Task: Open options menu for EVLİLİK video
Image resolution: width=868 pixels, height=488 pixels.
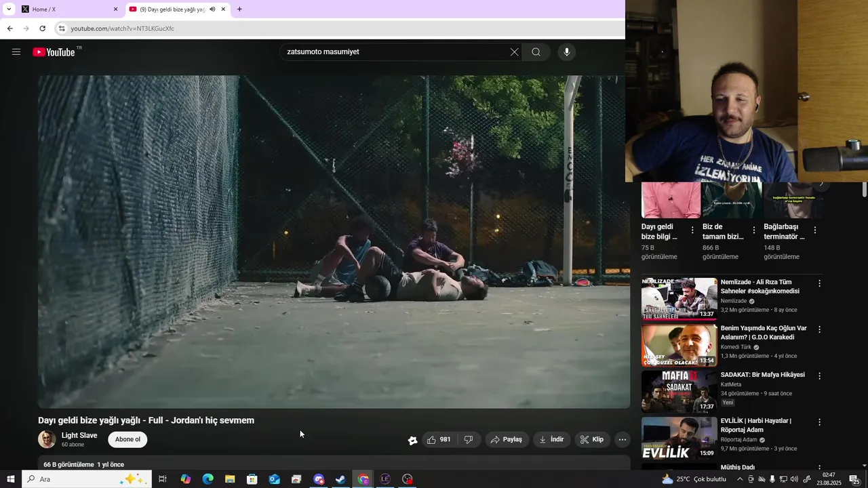Action: 819,422
